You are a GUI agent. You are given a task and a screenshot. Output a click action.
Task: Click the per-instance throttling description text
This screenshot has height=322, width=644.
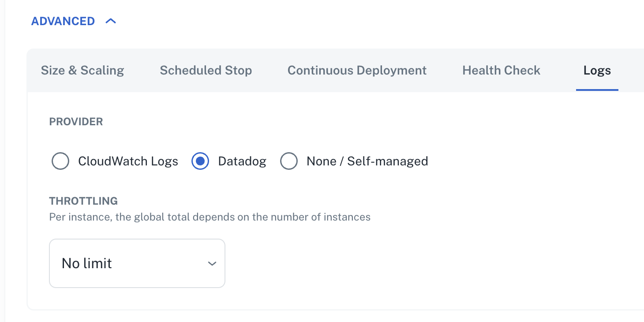pos(210,217)
